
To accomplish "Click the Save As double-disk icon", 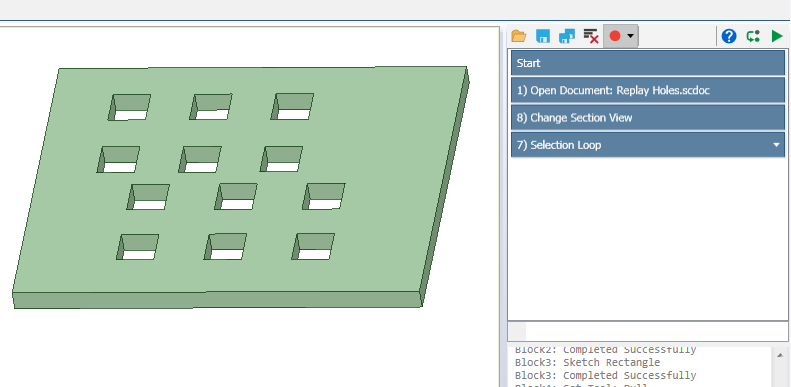I will [567, 36].
